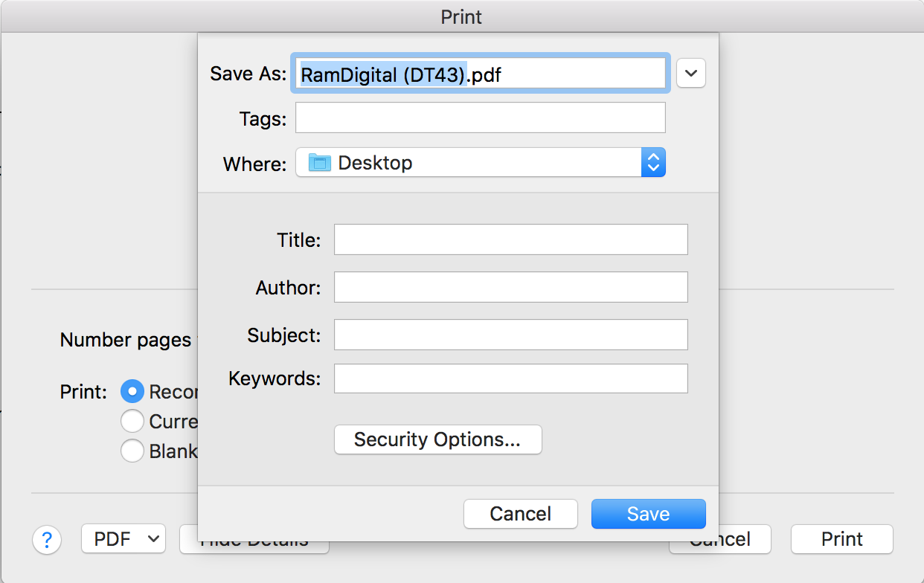
Task: Select the first Print radio option
Action: pyautogui.click(x=132, y=391)
